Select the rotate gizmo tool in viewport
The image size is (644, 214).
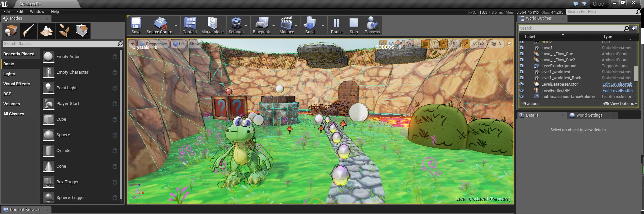click(391, 44)
